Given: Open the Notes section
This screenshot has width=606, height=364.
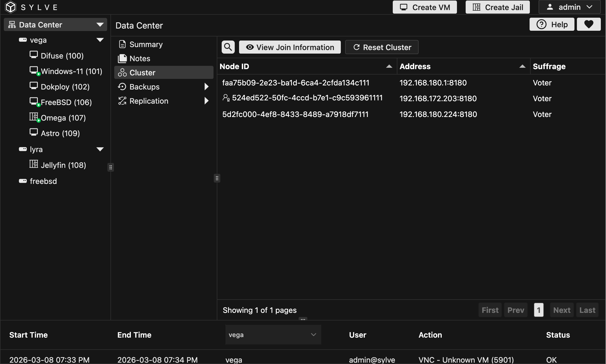Looking at the screenshot, I should [140, 58].
